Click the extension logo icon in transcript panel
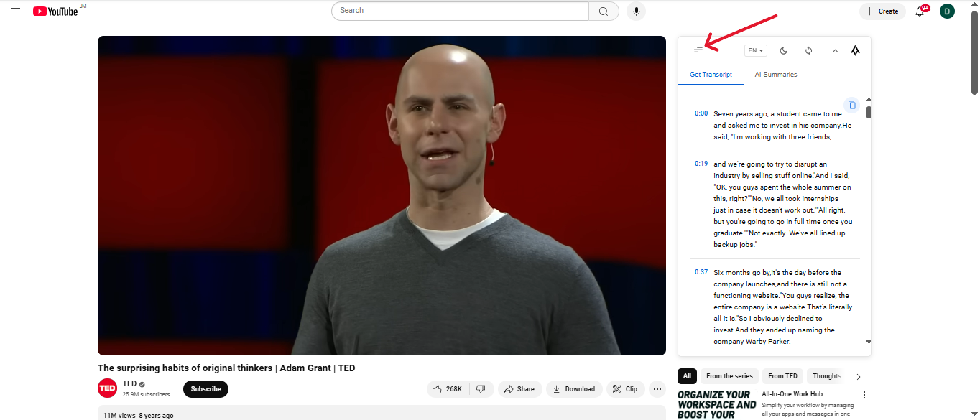 pos(855,50)
